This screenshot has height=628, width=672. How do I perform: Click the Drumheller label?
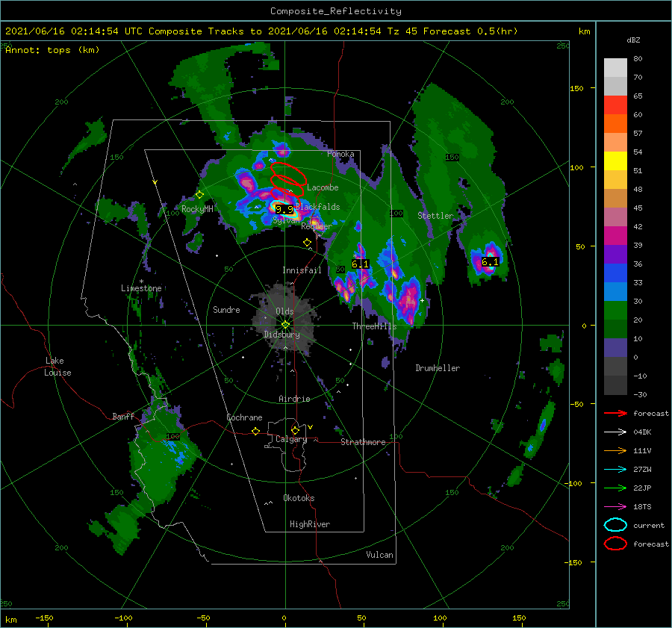[x=438, y=368]
